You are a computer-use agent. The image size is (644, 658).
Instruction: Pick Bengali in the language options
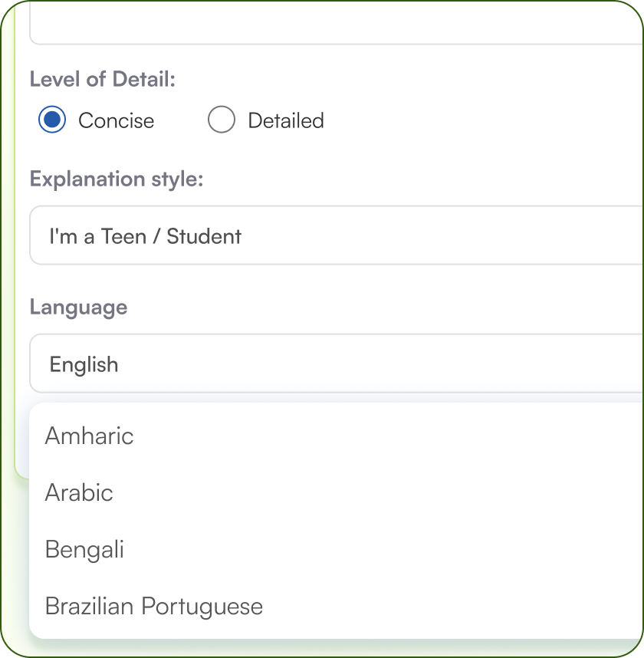click(x=84, y=549)
